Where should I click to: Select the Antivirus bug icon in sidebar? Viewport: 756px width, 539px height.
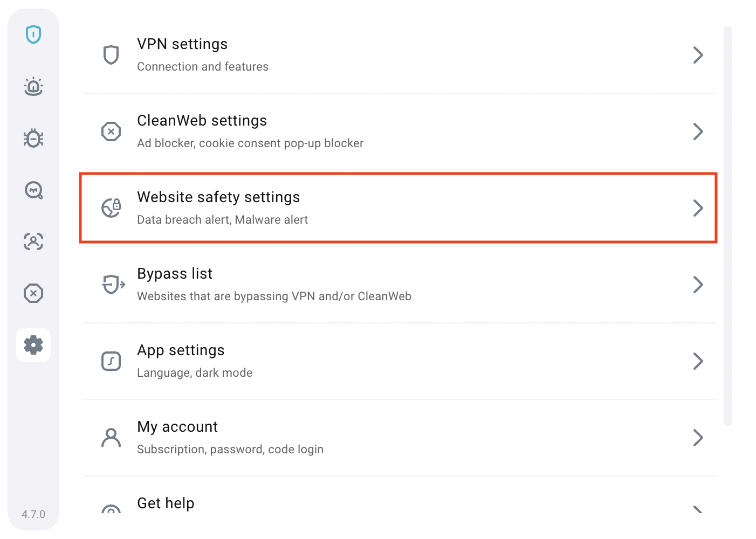click(33, 138)
